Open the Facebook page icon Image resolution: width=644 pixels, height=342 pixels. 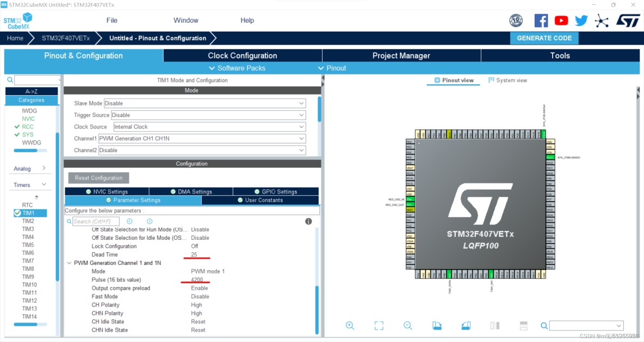[x=541, y=20]
